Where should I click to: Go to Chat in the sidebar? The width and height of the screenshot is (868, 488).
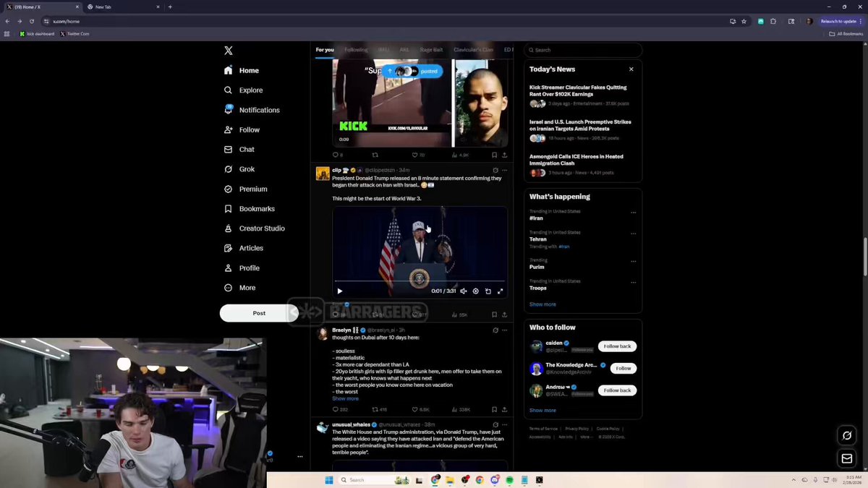pos(239,150)
